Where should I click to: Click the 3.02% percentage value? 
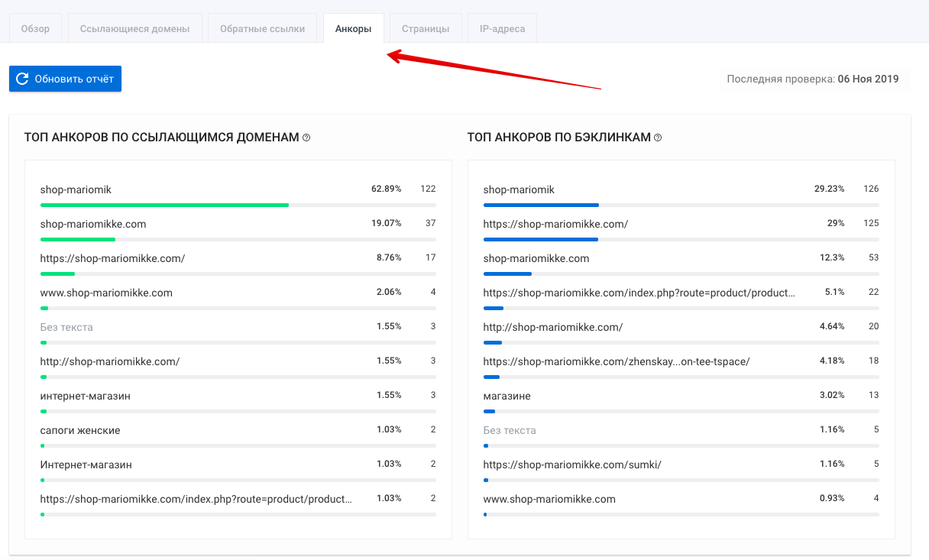832,395
